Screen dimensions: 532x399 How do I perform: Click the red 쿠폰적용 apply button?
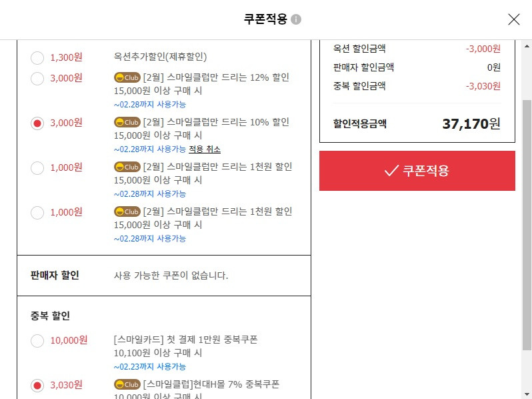[x=417, y=171]
